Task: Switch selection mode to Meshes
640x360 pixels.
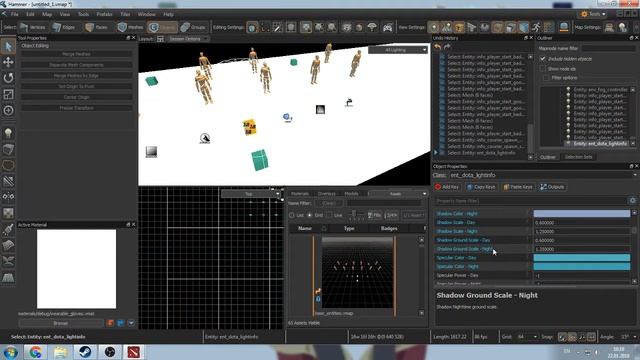Action: pos(131,27)
